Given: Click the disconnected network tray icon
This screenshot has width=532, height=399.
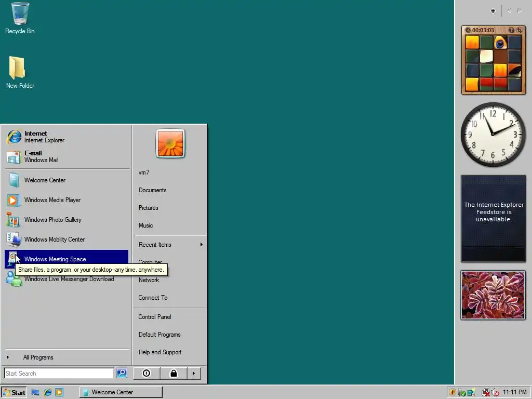Looking at the screenshot, I should coord(486,393).
